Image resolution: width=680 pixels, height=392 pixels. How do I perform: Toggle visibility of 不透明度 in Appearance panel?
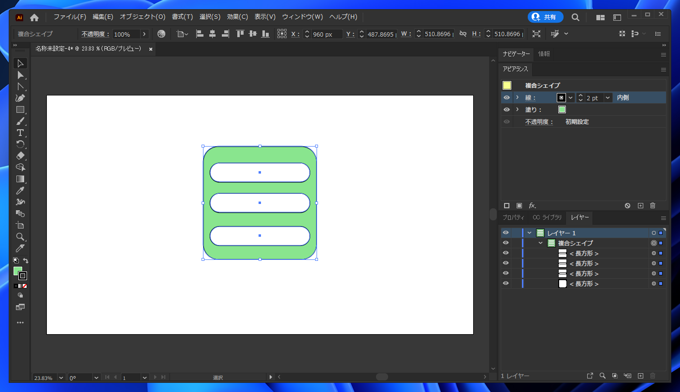(x=507, y=122)
